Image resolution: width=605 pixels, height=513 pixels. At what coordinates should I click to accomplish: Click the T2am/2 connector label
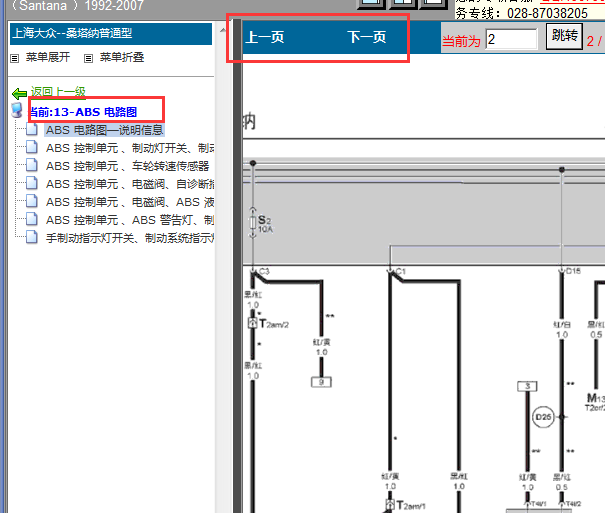pyautogui.click(x=274, y=324)
